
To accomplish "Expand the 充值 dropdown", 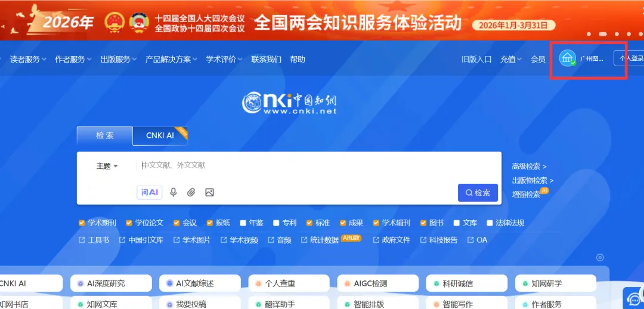I will click(511, 59).
